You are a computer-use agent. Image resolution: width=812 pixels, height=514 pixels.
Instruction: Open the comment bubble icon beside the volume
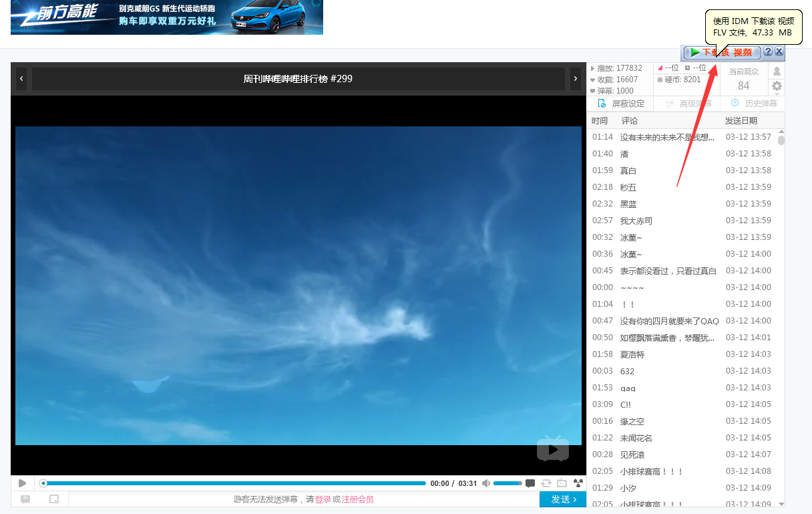click(530, 483)
